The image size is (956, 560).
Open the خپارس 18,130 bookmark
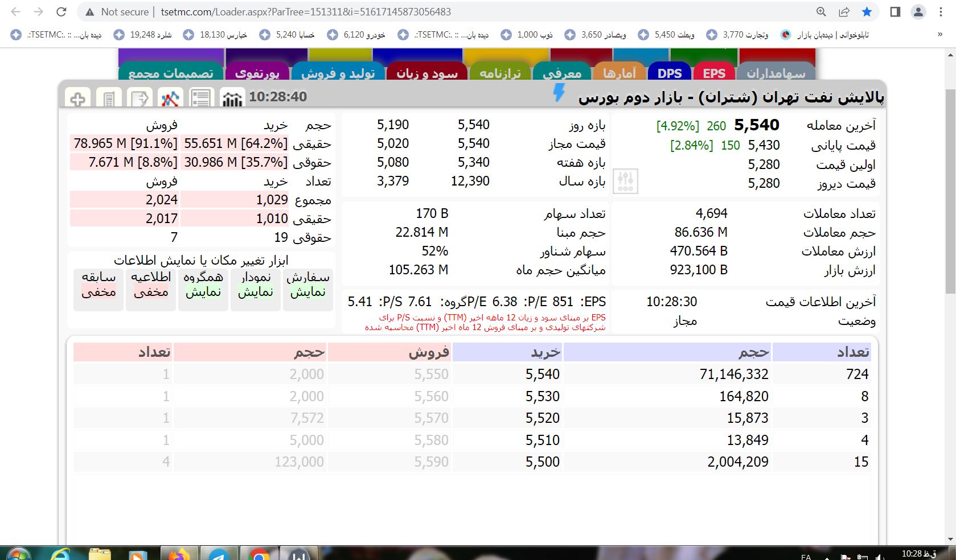[215, 35]
